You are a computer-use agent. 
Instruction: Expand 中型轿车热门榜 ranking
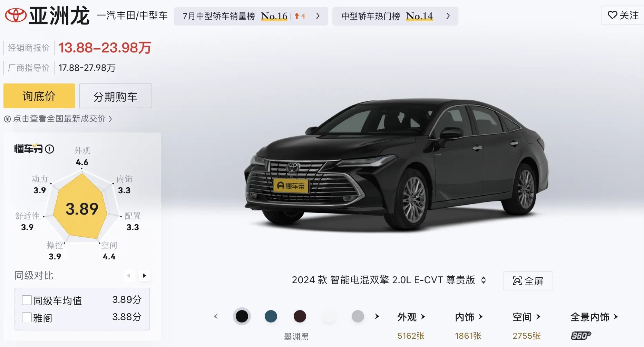[x=395, y=16]
